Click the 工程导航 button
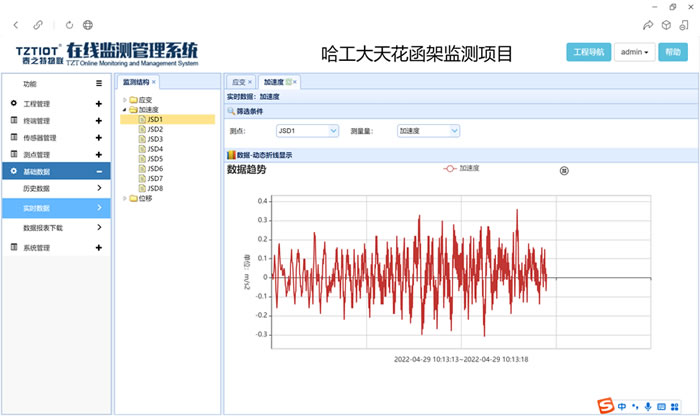Image resolution: width=700 pixels, height=416 pixels. click(586, 51)
